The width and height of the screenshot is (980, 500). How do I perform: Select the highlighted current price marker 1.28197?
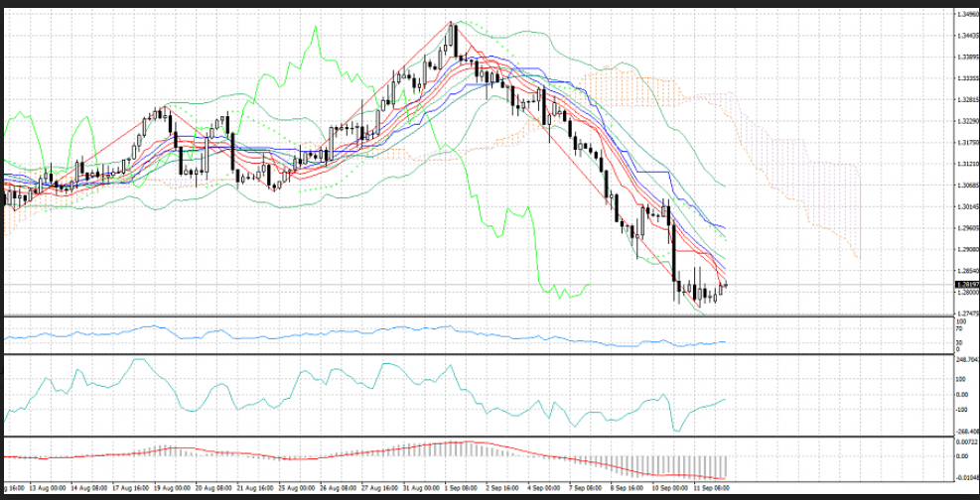pos(966,284)
